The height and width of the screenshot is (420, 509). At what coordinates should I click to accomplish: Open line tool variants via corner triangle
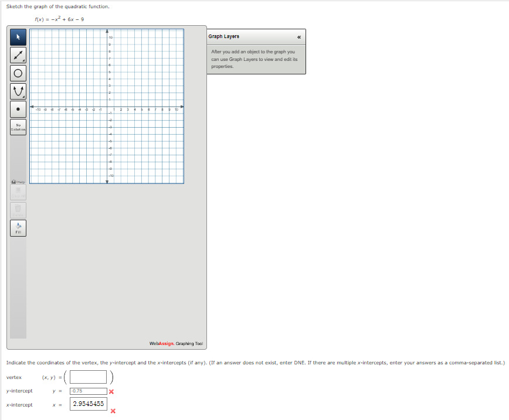tap(23, 60)
